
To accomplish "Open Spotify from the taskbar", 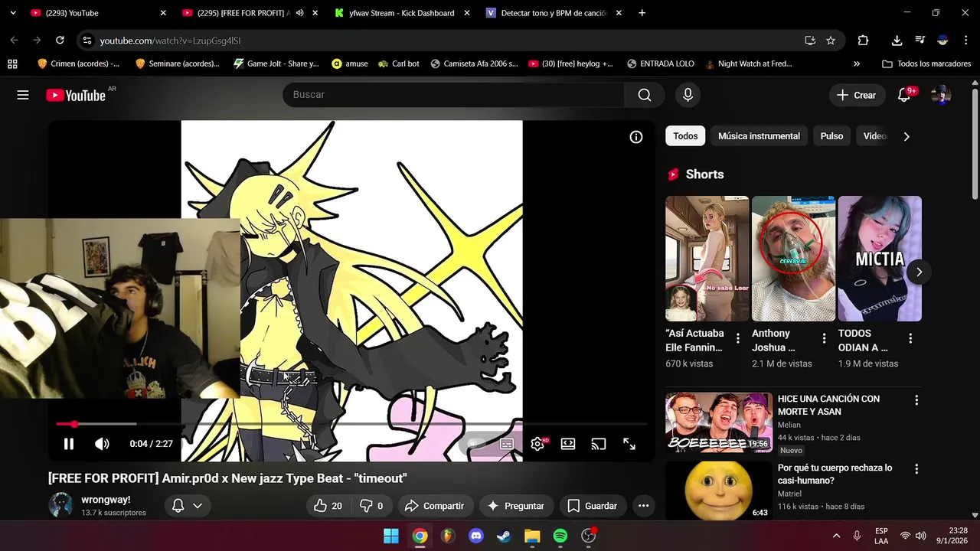I will point(560,536).
